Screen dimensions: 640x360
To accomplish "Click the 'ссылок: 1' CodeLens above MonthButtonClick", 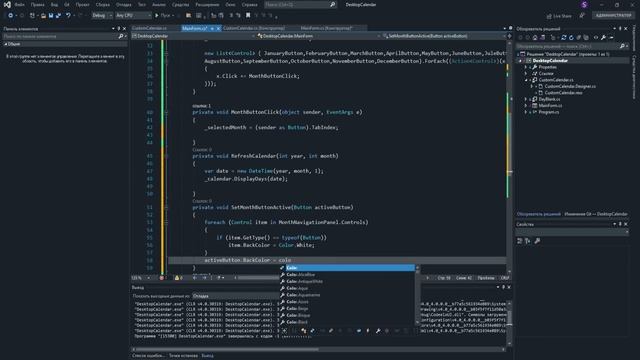I will pos(202,106).
